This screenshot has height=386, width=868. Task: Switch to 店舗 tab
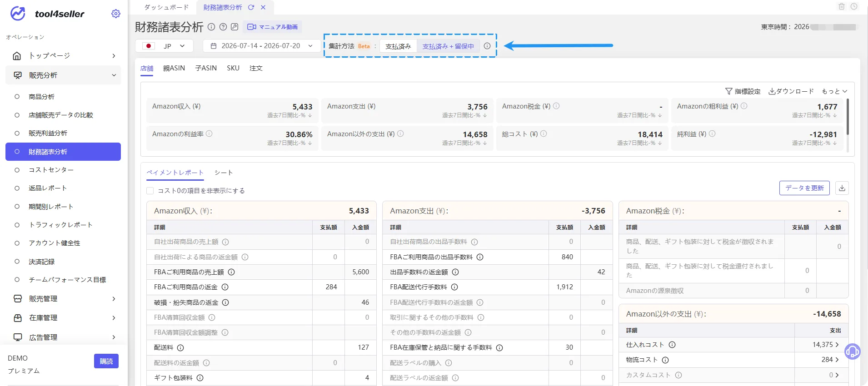coord(147,68)
